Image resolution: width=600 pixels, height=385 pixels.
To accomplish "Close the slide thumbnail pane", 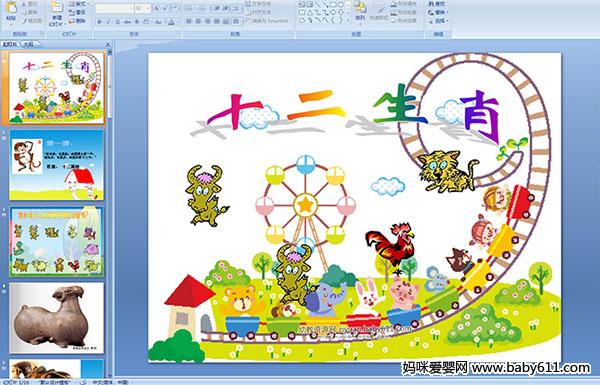I will click(x=108, y=44).
